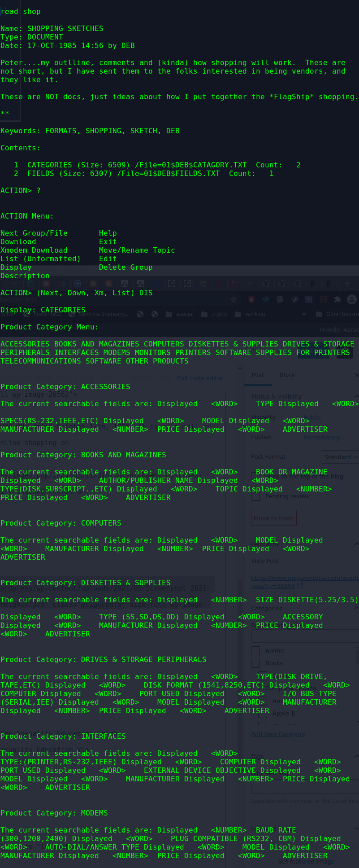359x868 pixels.
Task: Switch to the Block sidebar tab
Action: coord(287,375)
